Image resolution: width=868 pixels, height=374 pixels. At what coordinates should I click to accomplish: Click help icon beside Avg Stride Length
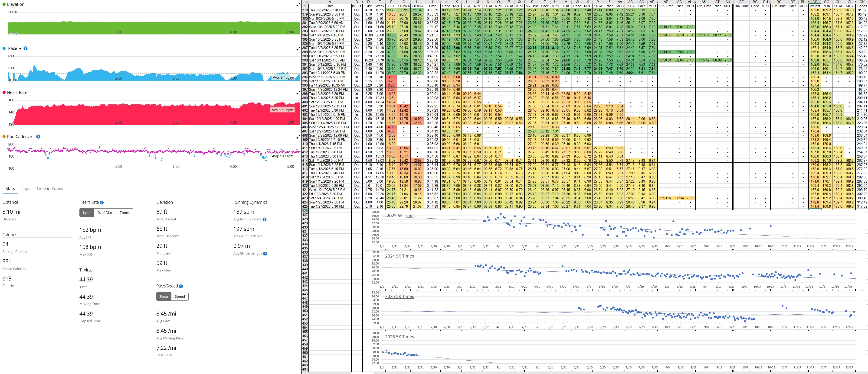point(265,254)
